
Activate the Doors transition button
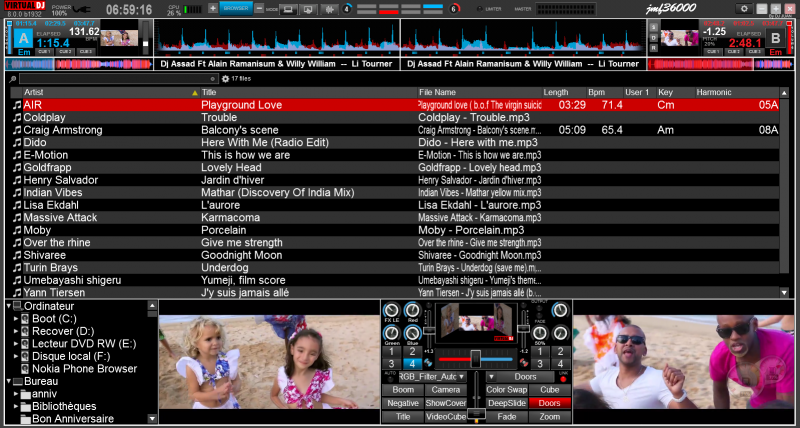point(549,403)
